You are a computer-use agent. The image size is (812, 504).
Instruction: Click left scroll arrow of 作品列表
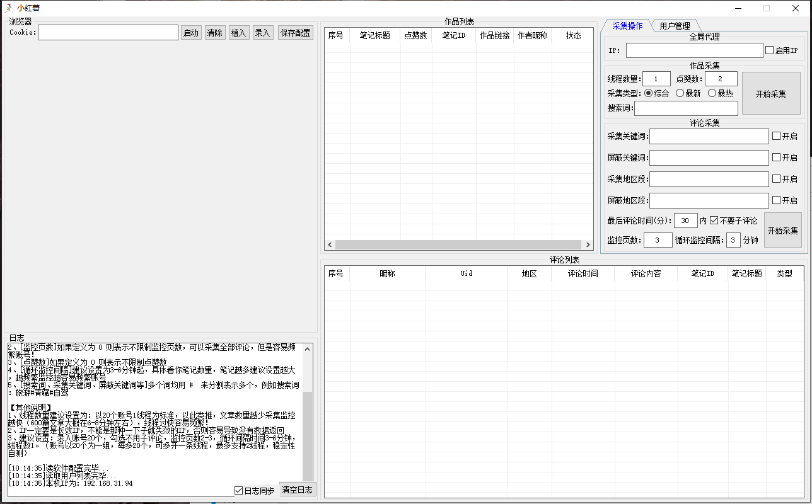(x=329, y=245)
